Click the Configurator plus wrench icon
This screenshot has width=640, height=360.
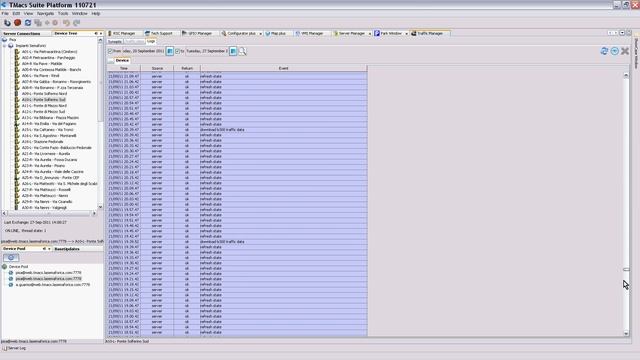click(x=224, y=33)
